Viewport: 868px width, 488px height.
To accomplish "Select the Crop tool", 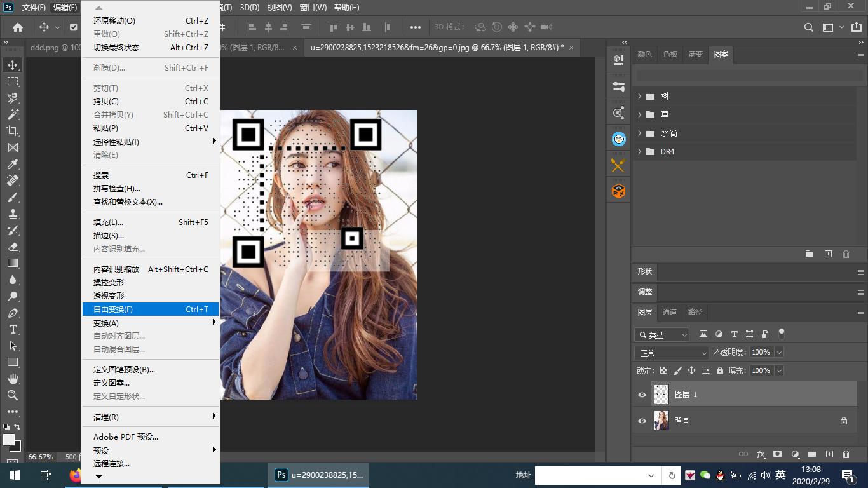I will (x=13, y=131).
